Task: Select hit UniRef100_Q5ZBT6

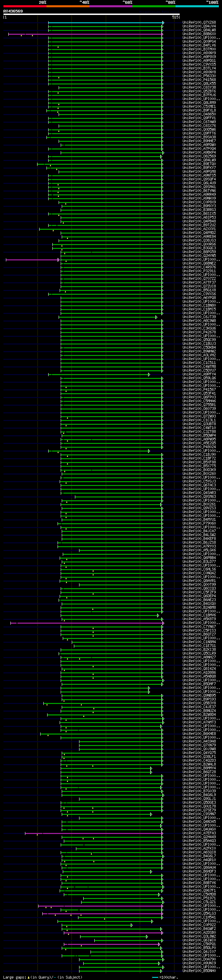Action: point(199,91)
